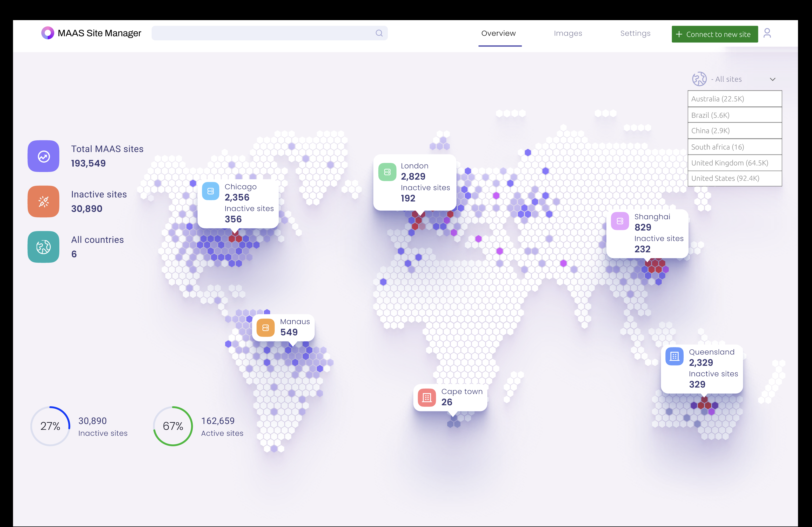Click the Cape town site count 26

447,402
